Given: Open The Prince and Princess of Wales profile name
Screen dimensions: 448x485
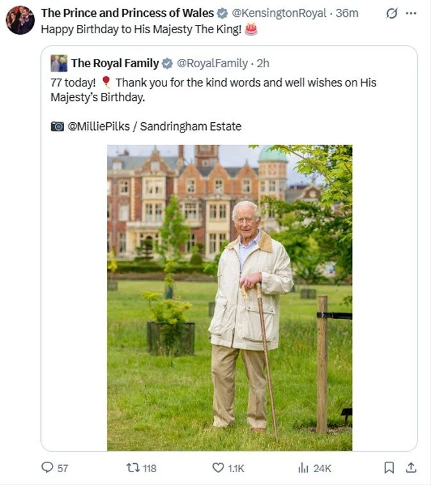Looking at the screenshot, I should (x=127, y=13).
